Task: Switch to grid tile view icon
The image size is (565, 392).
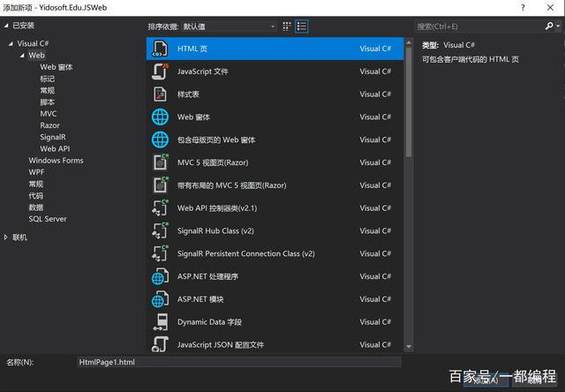Action: (286, 26)
